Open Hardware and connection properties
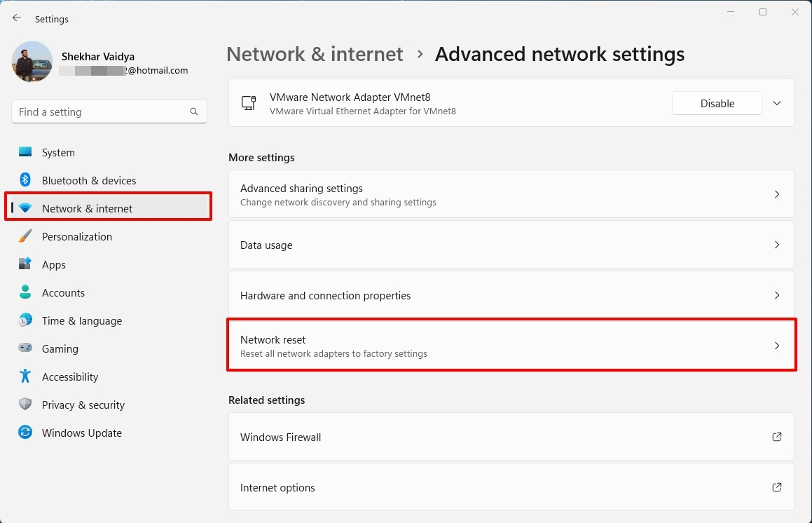 [511, 295]
